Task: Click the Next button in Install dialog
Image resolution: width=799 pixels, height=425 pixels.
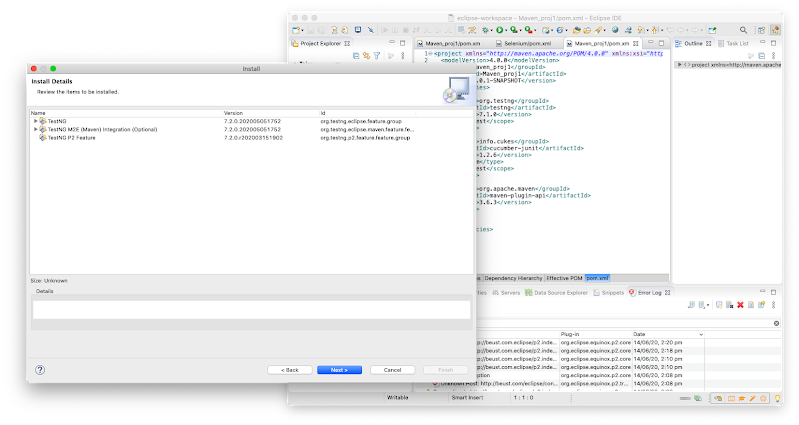Action: click(x=339, y=370)
